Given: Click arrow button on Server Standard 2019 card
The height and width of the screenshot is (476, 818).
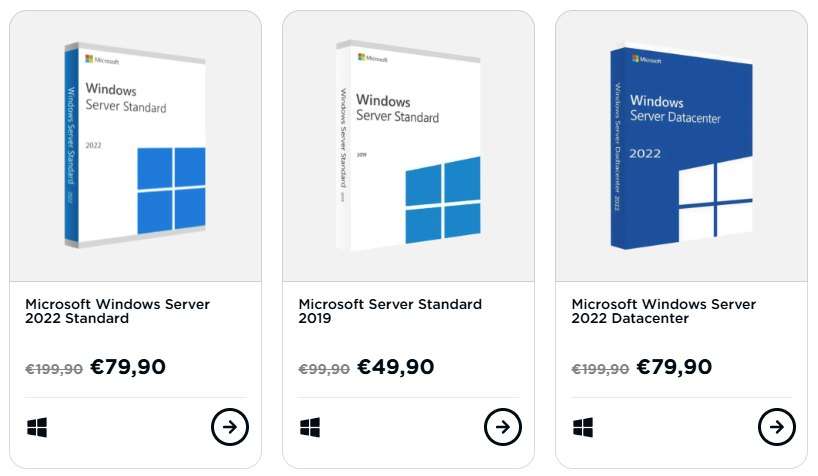Looking at the screenshot, I should (x=502, y=426).
